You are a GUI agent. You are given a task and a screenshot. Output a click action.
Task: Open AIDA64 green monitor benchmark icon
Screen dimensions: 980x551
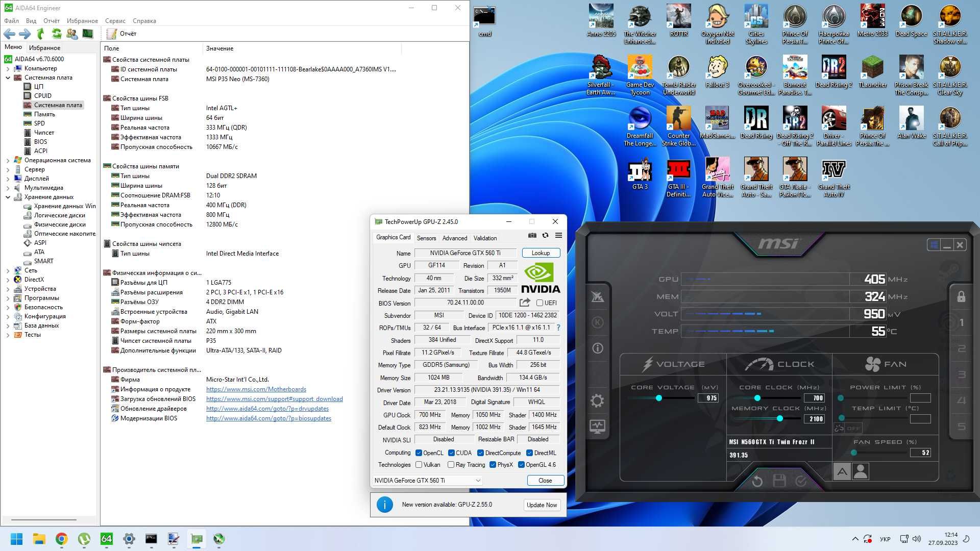click(x=88, y=34)
